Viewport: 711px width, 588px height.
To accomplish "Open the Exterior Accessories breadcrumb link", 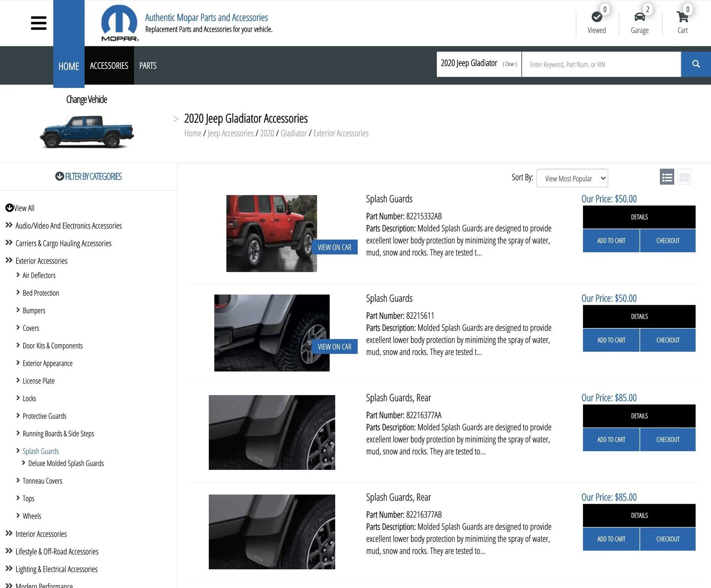I will click(x=341, y=133).
